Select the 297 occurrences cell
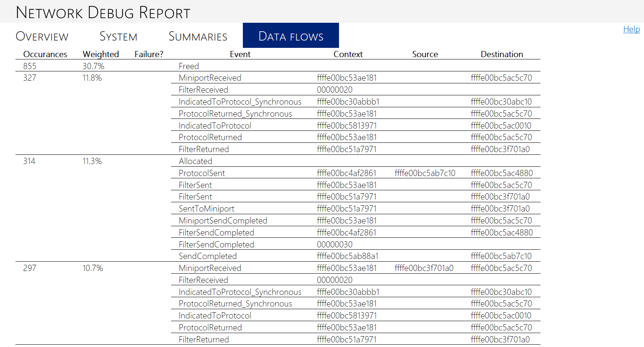644x347 pixels. 30,268
